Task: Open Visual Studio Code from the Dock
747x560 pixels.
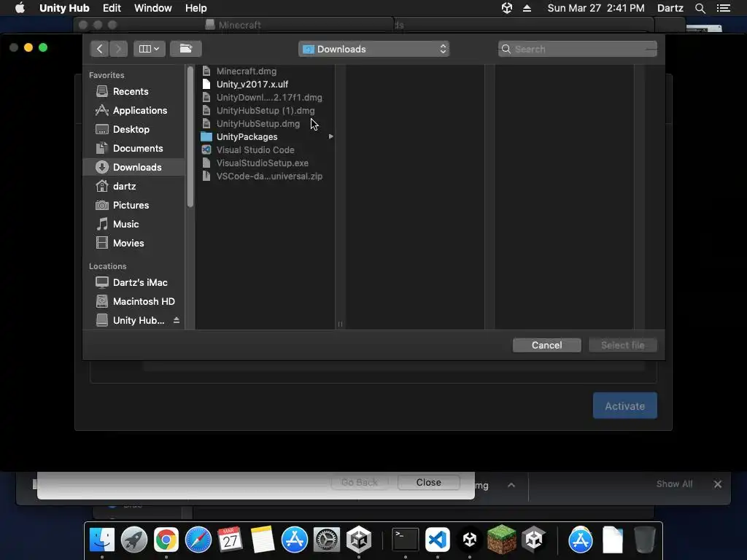Action: (x=438, y=540)
